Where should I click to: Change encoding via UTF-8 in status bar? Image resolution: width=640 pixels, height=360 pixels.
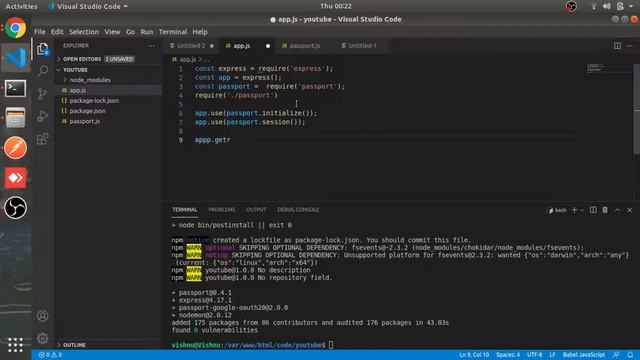click(x=534, y=355)
